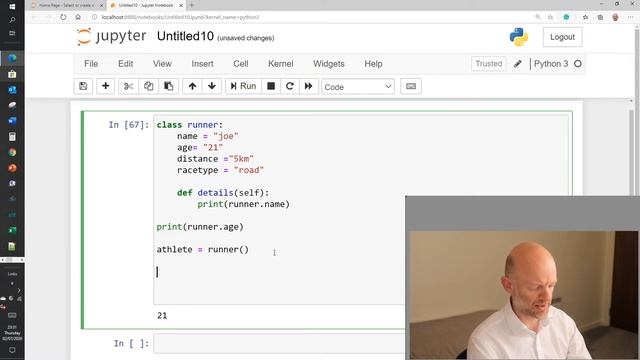Open the Windows notification center icon
The height and width of the screenshot is (360, 640).
coord(12,350)
